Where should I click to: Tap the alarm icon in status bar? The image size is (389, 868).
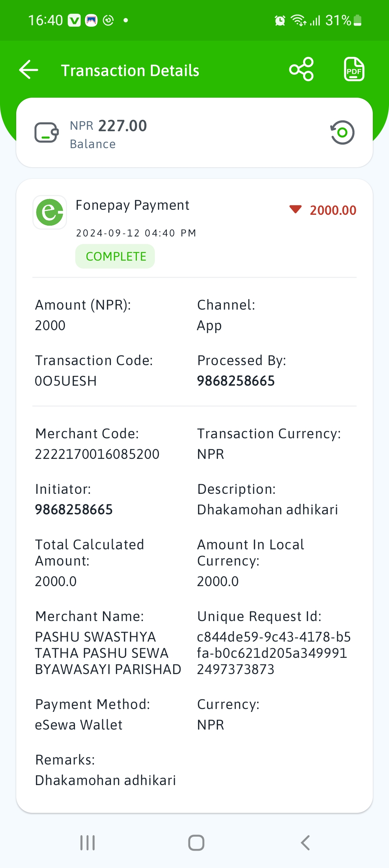click(280, 21)
